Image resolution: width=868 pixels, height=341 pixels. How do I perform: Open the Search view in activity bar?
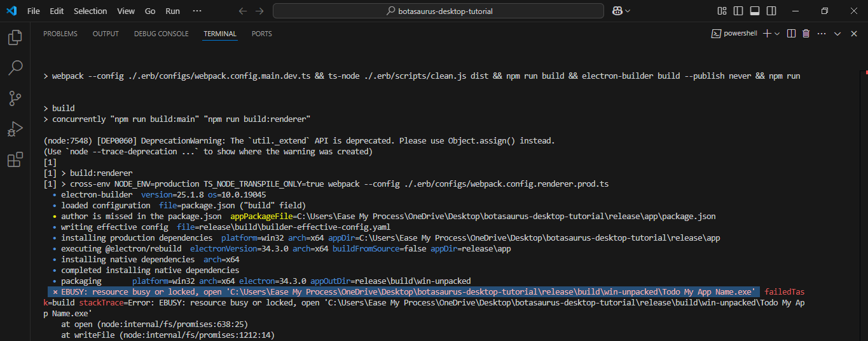pyautogui.click(x=15, y=68)
